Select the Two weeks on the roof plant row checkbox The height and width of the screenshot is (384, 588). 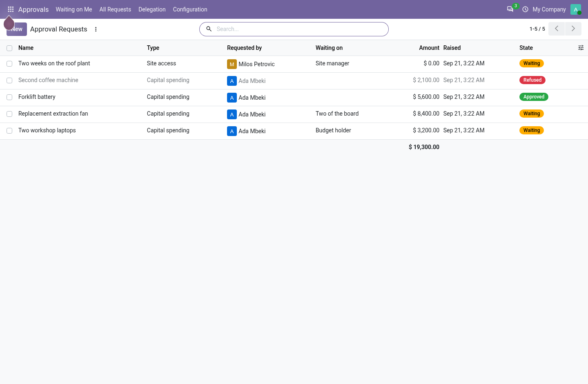[x=9, y=64]
